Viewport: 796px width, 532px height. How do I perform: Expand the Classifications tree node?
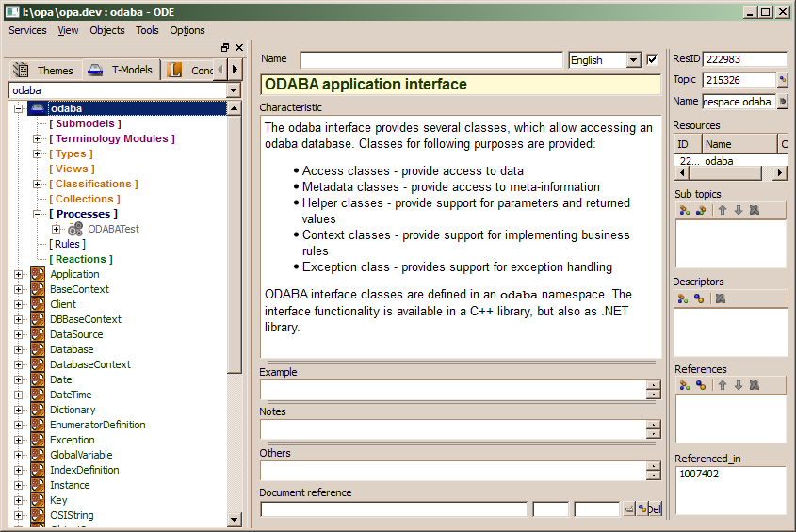click(x=38, y=184)
